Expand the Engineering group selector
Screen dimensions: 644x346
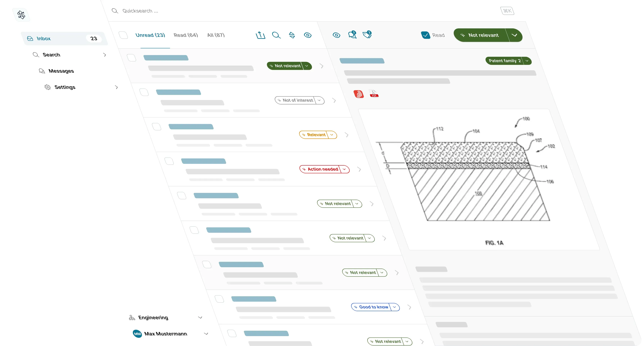165,318
